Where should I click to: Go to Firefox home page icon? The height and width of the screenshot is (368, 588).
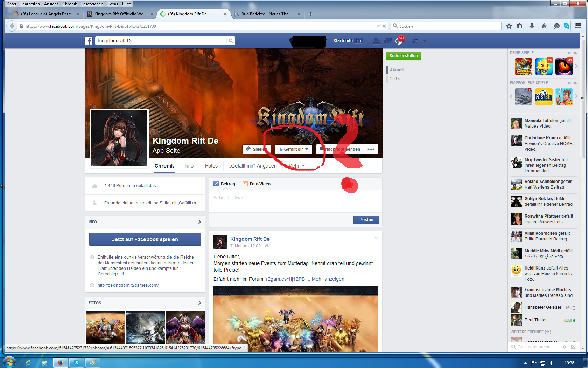point(544,26)
